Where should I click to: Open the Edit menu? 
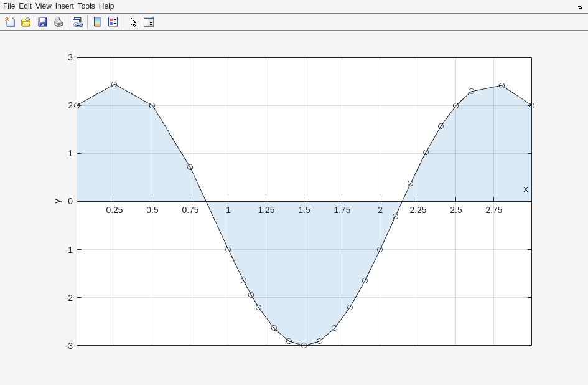click(x=25, y=6)
